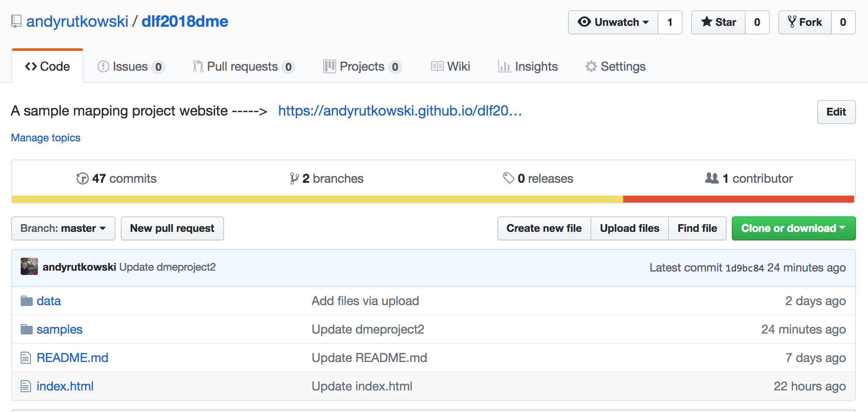Click New pull request
868x412 pixels.
(x=172, y=228)
